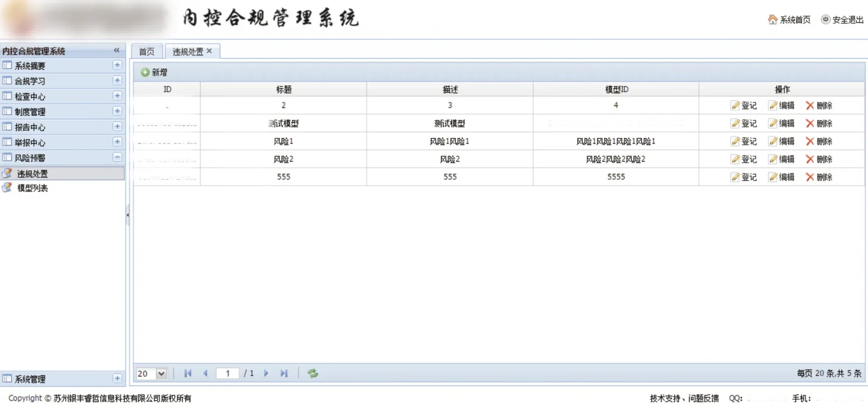This screenshot has width=868, height=408.
Task: Expand the 系统摘要 section plus button
Action: [117, 66]
